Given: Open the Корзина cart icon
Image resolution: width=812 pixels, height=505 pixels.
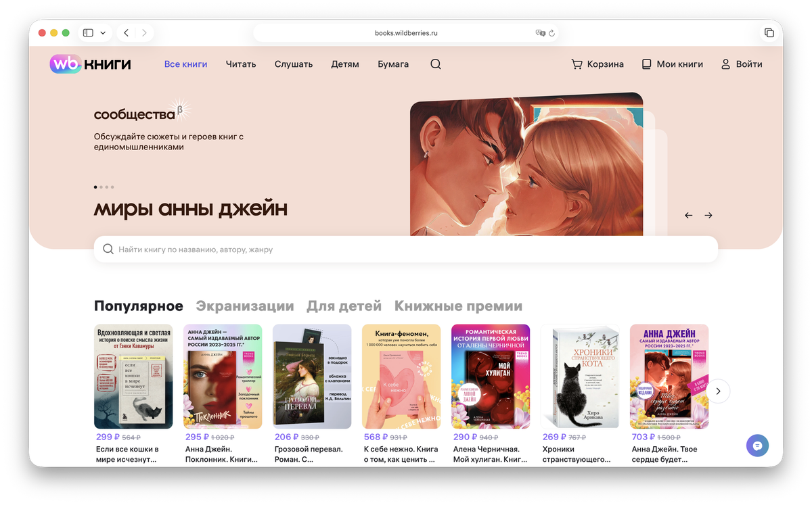Looking at the screenshot, I should (x=577, y=64).
